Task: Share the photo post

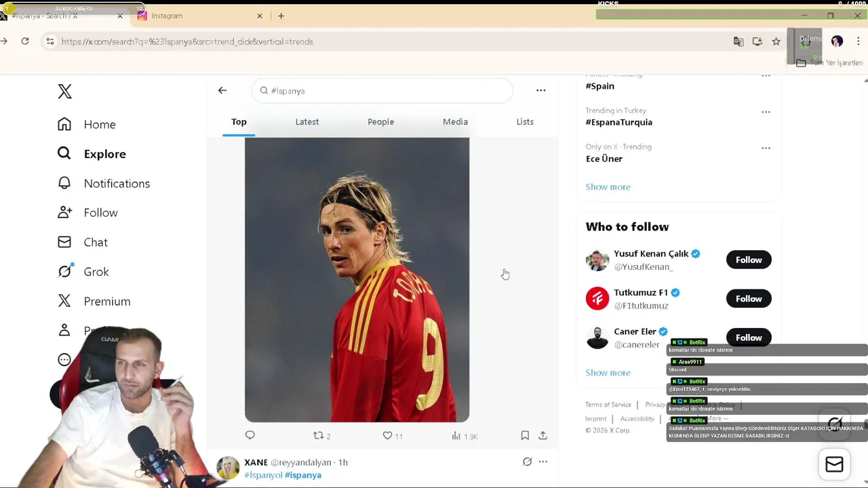Action: [542, 435]
